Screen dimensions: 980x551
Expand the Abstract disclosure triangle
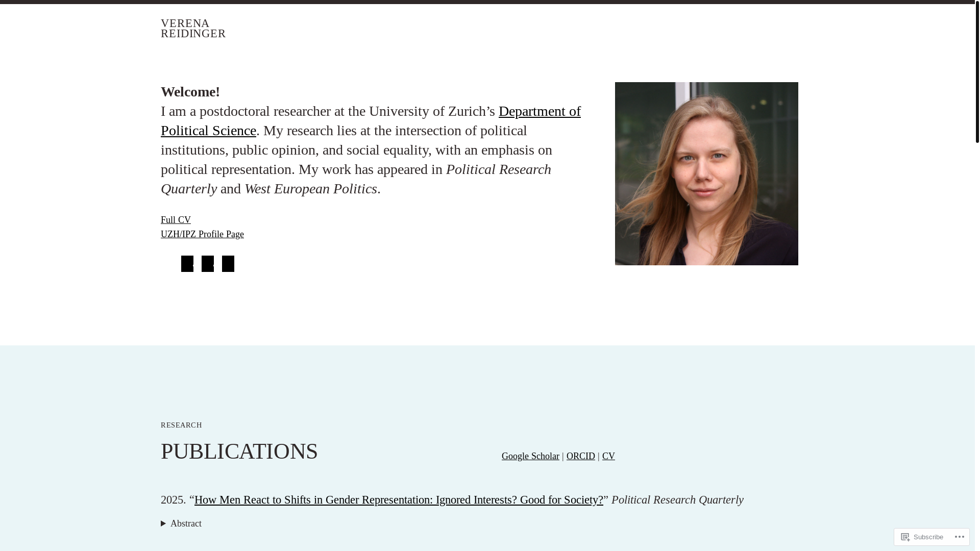pyautogui.click(x=163, y=523)
